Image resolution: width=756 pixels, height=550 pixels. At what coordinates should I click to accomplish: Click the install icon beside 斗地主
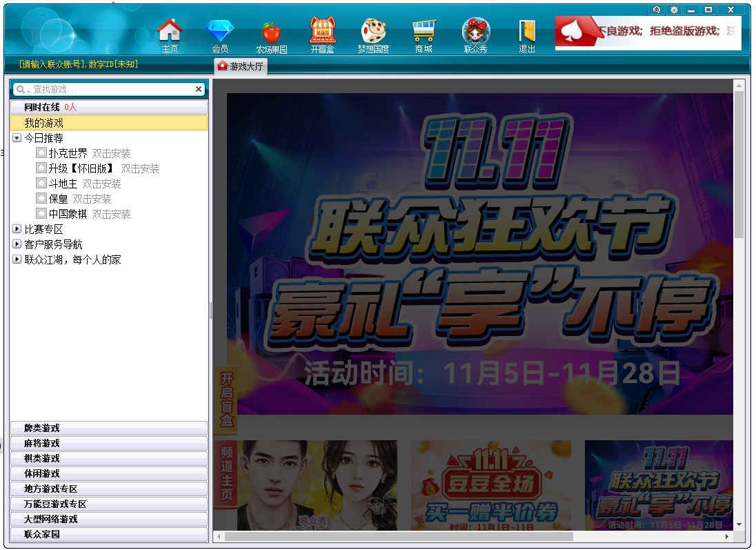[x=41, y=184]
